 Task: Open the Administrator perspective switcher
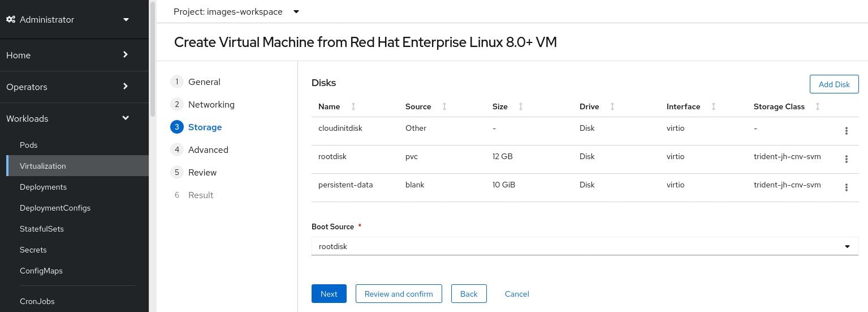(68, 19)
